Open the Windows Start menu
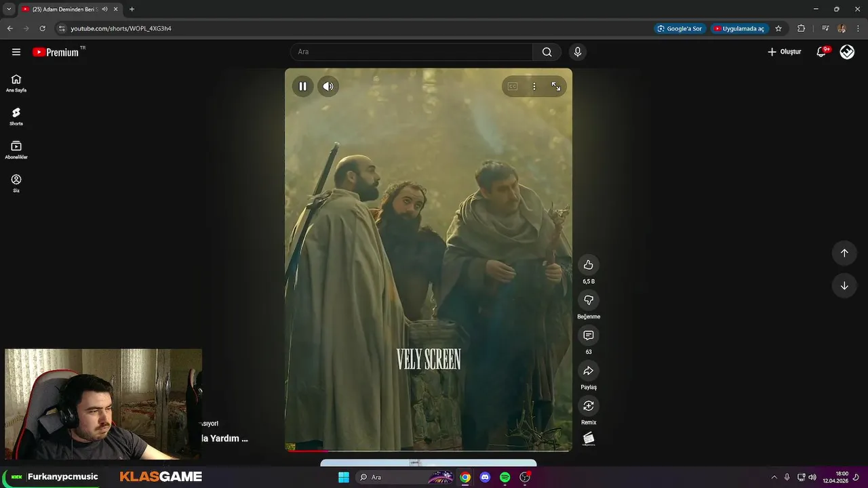Viewport: 868px width, 488px height. pyautogui.click(x=343, y=477)
